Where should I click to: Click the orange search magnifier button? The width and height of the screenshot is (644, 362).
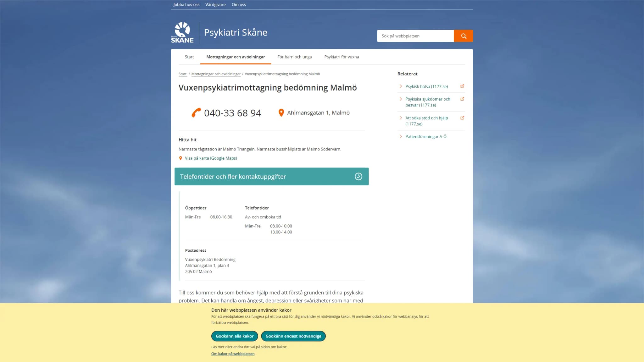coord(463,36)
